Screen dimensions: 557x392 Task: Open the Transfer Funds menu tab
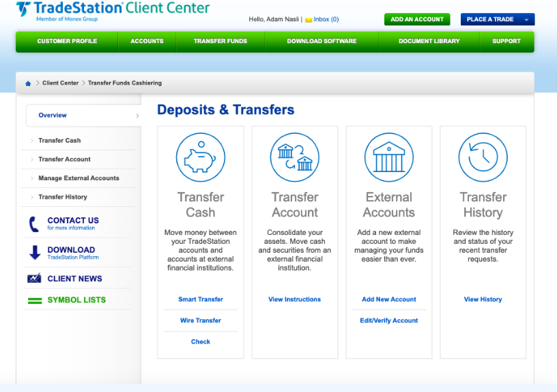[x=220, y=41]
